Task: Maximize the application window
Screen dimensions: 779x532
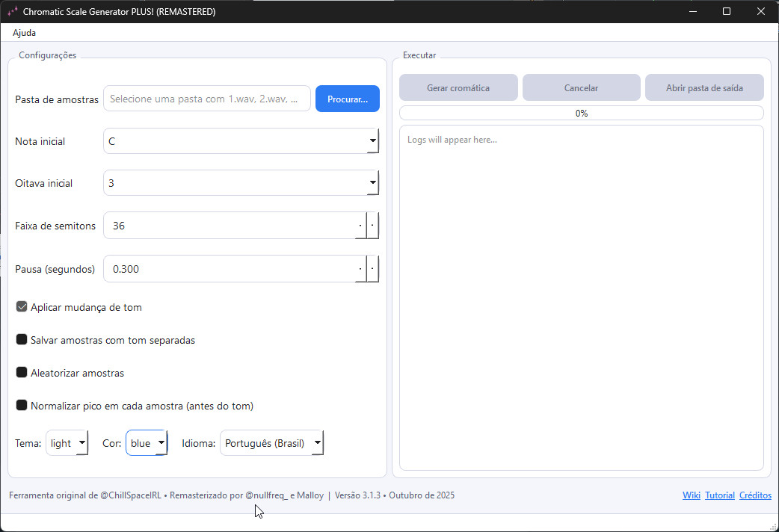Action: 726,12
